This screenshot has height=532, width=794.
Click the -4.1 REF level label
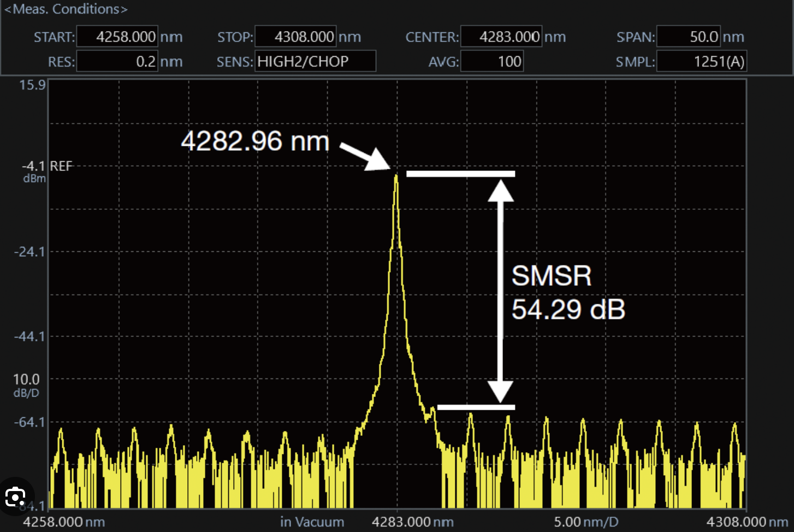[47, 166]
